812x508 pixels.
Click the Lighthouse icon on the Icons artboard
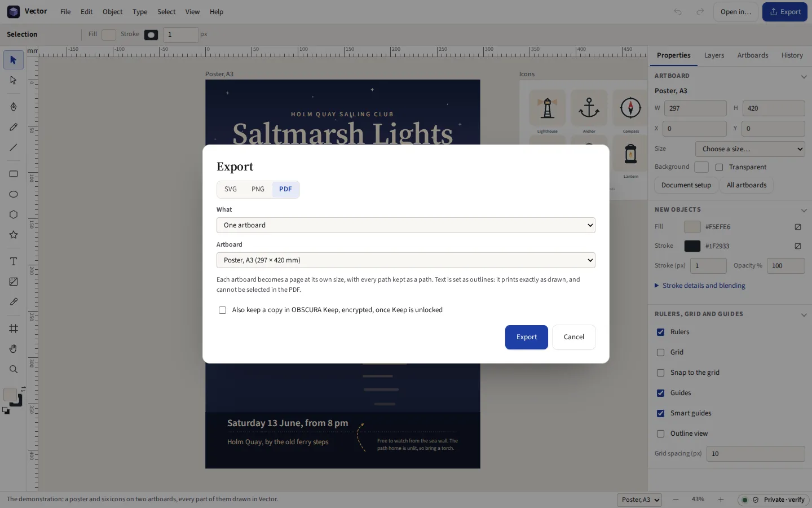(x=547, y=108)
